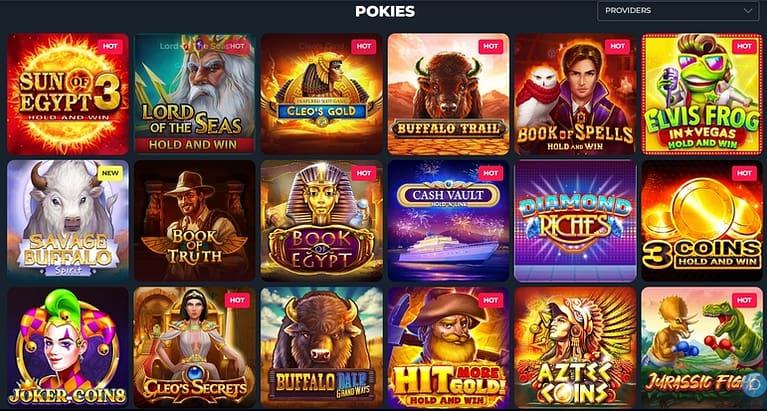Click the NEW badge on Savage Buffalo
Image resolution: width=767 pixels, height=411 pixels.
(110, 173)
